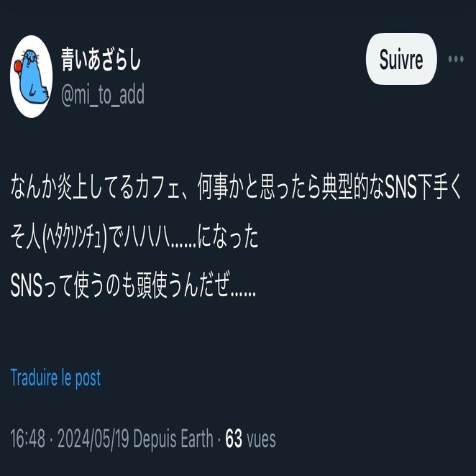Click the text 典型的なSNS下手く in the post
Viewport: 476px width, 476px height.
392,187
